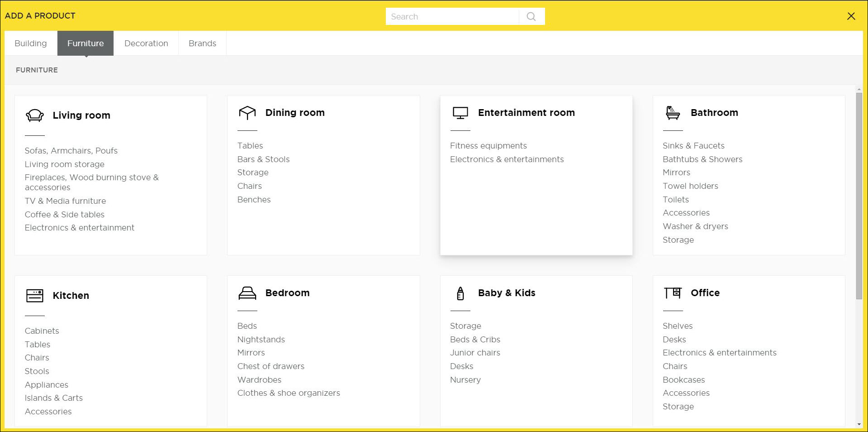Click the Office desk icon
Image resolution: width=868 pixels, height=432 pixels.
pyautogui.click(x=673, y=293)
